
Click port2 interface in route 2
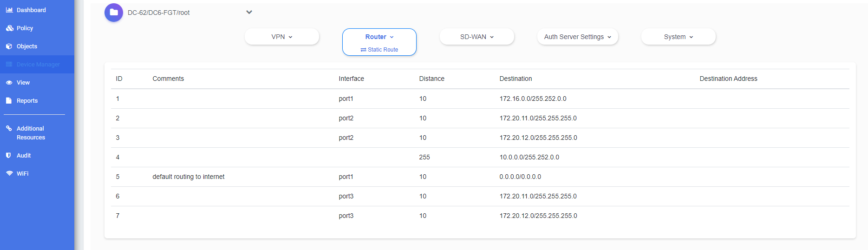(346, 118)
